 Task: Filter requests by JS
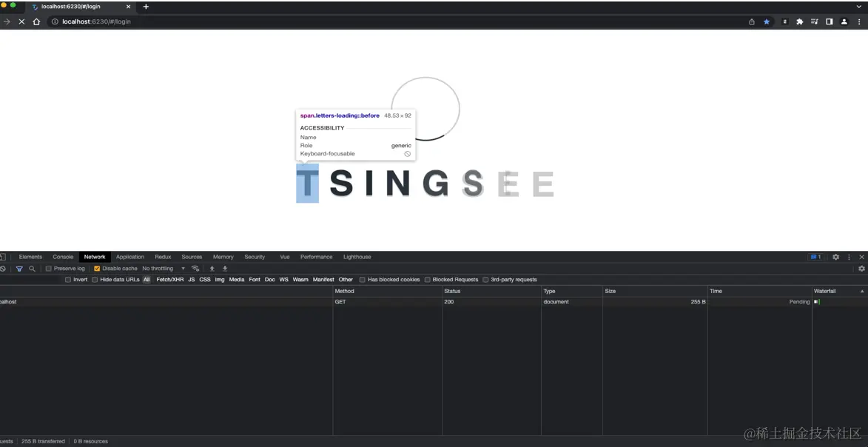click(192, 280)
